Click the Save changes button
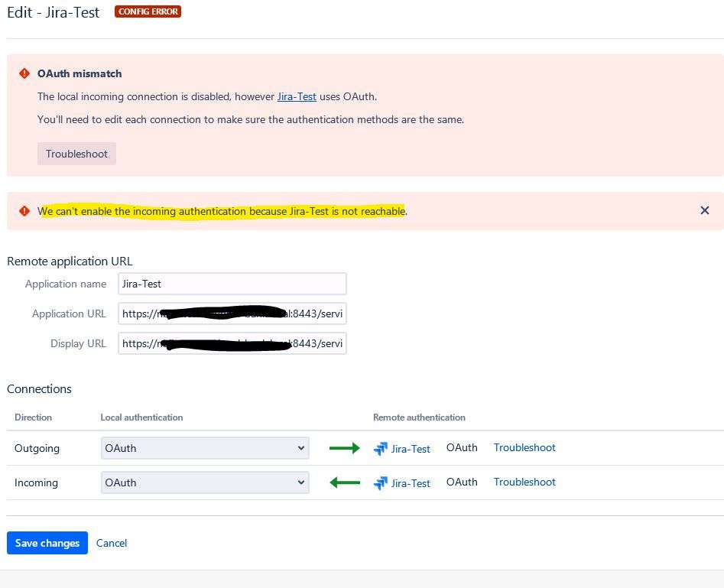Image resolution: width=724 pixels, height=588 pixels. pyautogui.click(x=47, y=543)
